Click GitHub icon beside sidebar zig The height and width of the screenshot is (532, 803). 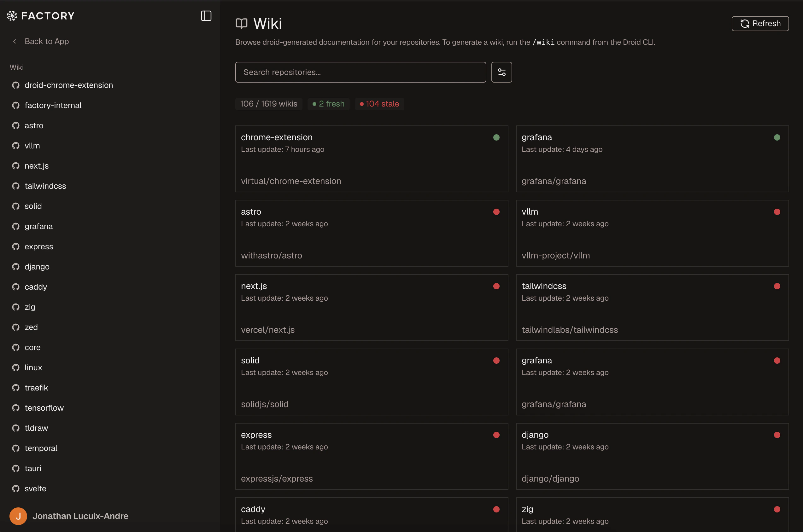pos(16,307)
